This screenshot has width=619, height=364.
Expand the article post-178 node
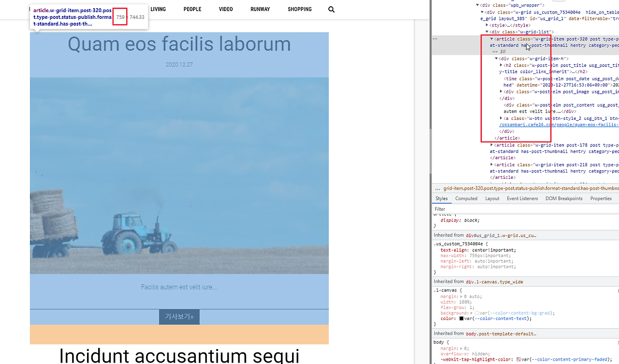click(x=492, y=145)
